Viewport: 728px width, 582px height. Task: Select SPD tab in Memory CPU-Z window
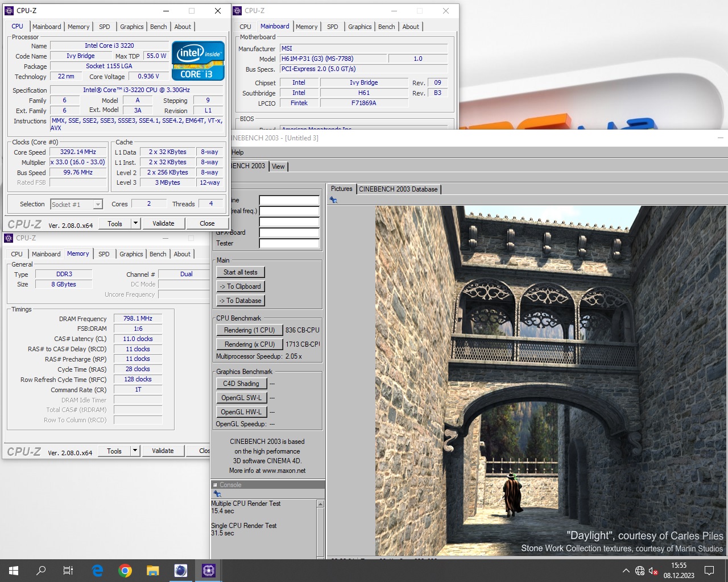coord(104,254)
